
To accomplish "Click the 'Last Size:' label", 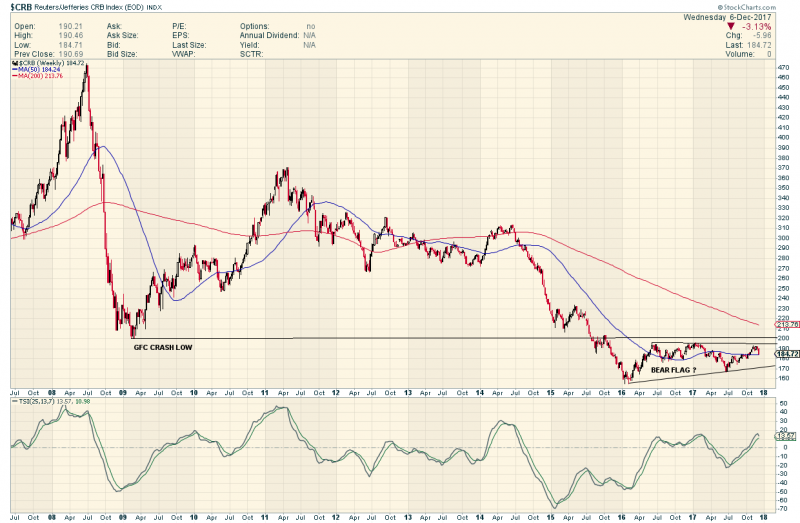I will click(189, 45).
